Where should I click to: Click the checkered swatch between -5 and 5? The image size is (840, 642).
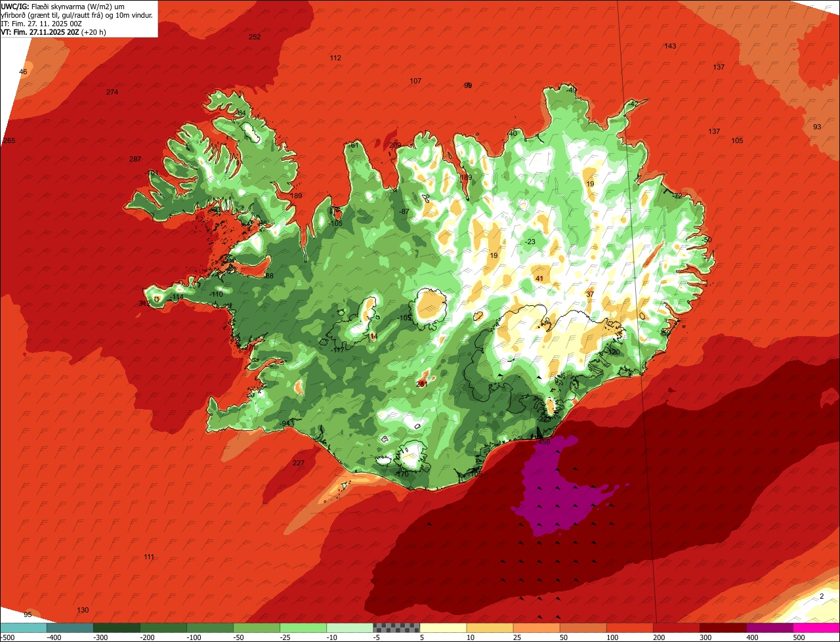tap(396, 627)
